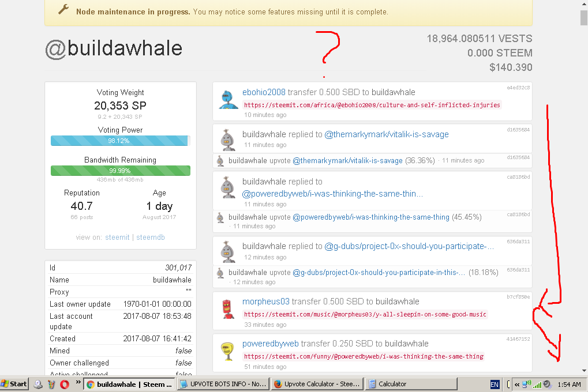Click transaction id e4ed32c8
The image size is (588, 392).
[x=518, y=88]
